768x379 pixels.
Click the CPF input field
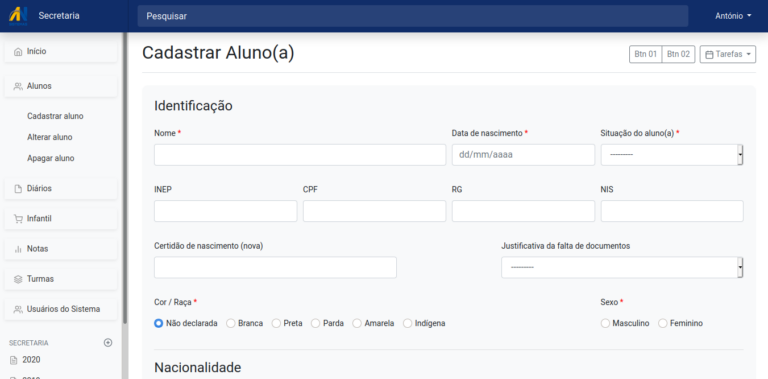(x=374, y=211)
